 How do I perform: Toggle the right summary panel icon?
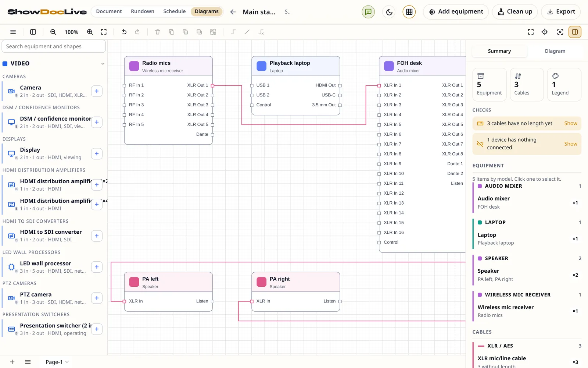(x=575, y=32)
